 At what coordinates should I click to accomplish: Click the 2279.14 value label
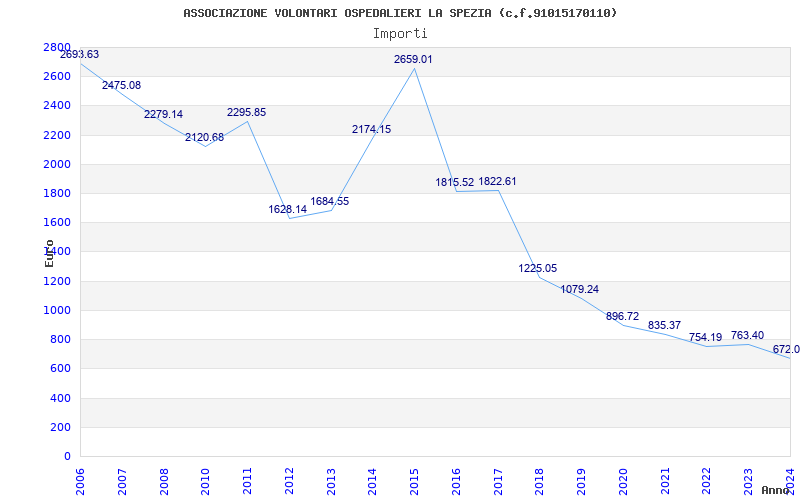pos(163,115)
